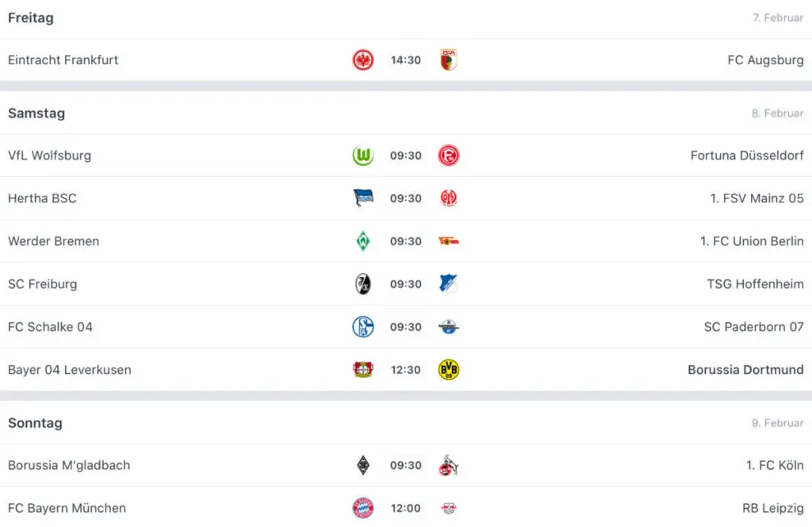Click the FC Augsburg club logo

[x=449, y=60]
